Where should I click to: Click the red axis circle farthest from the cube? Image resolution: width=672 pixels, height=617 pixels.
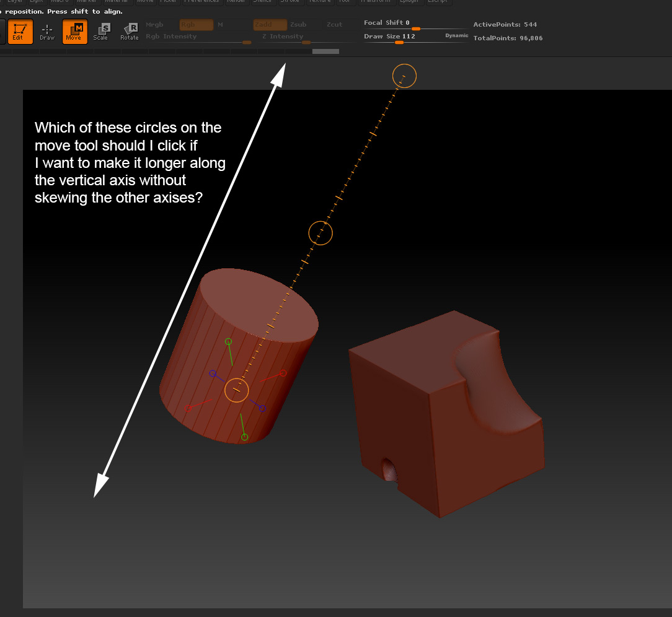tap(188, 408)
